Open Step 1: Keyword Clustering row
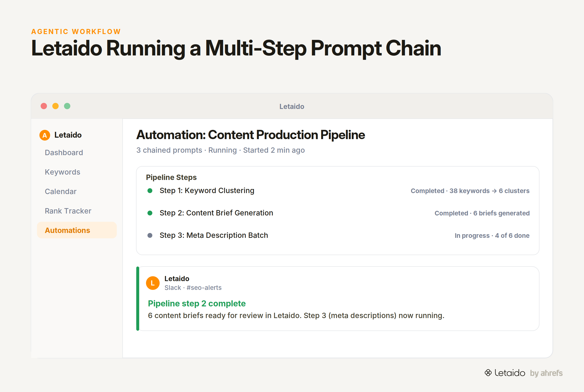 (x=338, y=191)
